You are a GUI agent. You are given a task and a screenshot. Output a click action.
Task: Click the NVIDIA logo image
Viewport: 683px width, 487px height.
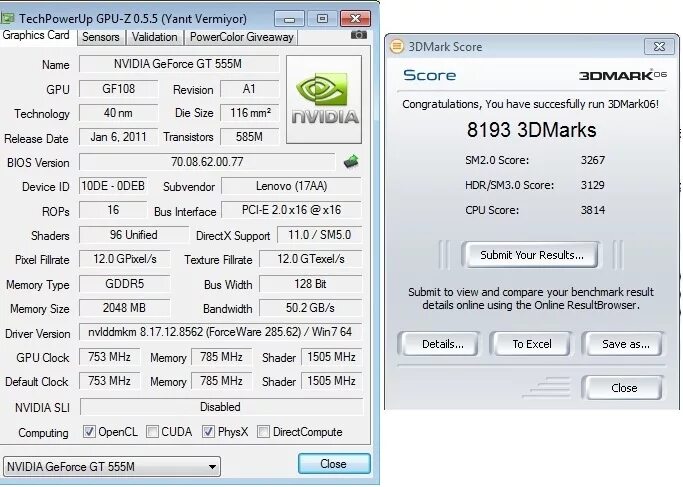click(x=324, y=99)
